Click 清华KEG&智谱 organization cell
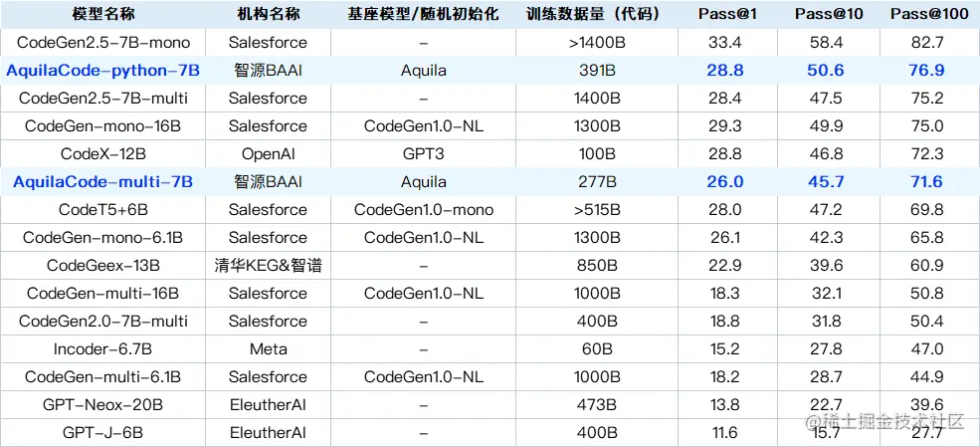The width and height of the screenshot is (980, 447). [x=268, y=266]
